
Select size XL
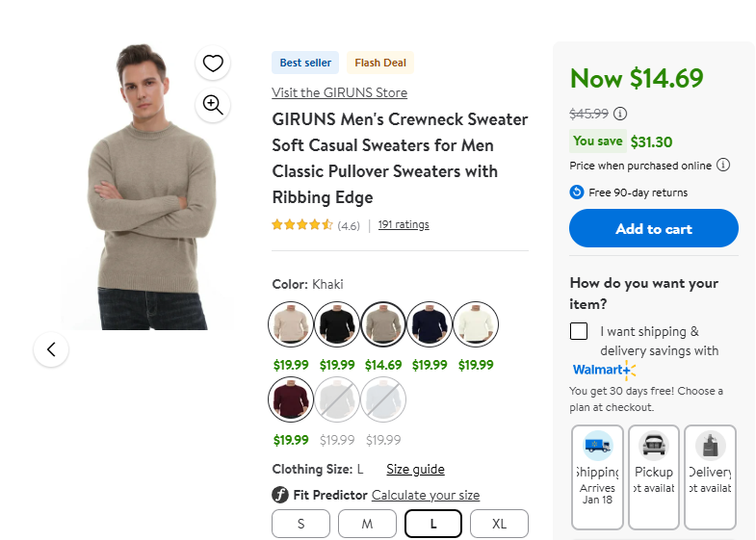click(x=499, y=524)
